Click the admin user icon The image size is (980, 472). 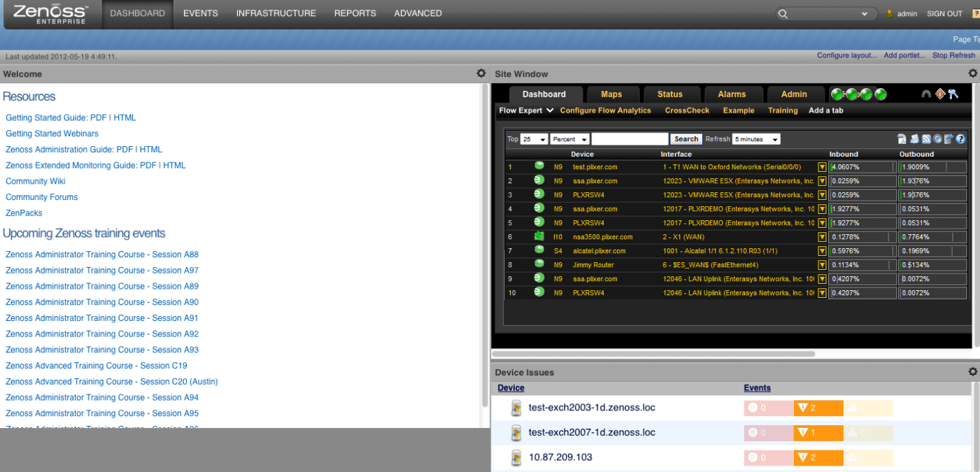pos(890,13)
